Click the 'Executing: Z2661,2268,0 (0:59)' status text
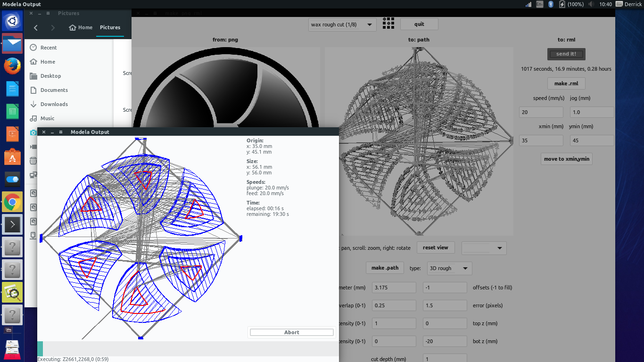The image size is (644, 362). tap(73, 359)
